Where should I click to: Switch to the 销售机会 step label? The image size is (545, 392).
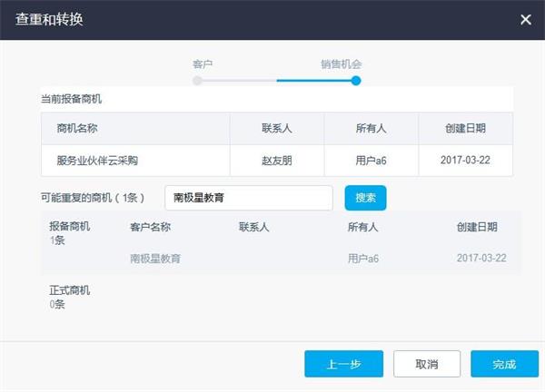(341, 64)
